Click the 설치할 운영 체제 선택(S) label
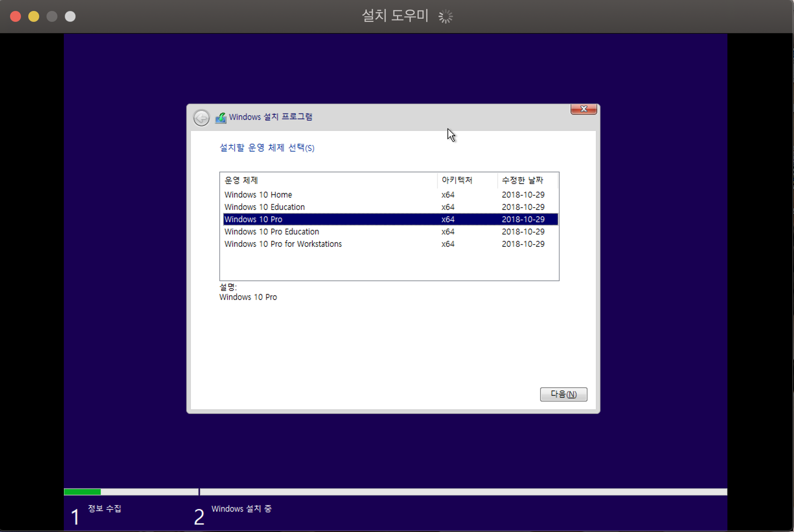794x532 pixels. click(x=267, y=148)
